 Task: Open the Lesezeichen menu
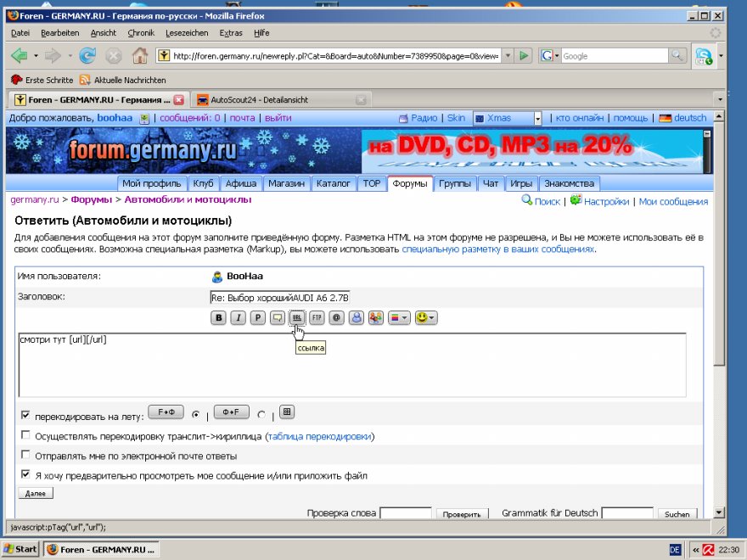tap(187, 33)
